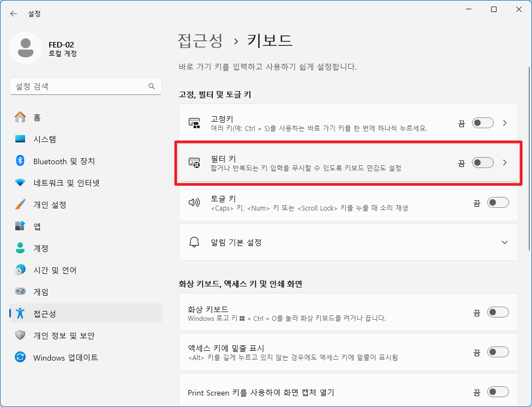The width and height of the screenshot is (532, 407).
Task: Click the FED-02 user avatar
Action: pos(26,48)
